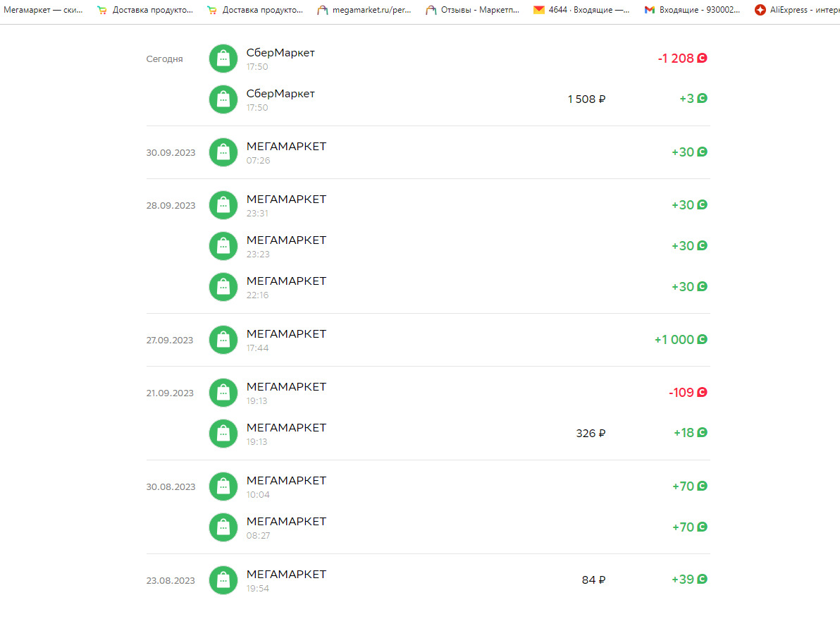840x631 pixels.
Task: Click the Gmail icon in bookmarks bar
Action: point(649,10)
